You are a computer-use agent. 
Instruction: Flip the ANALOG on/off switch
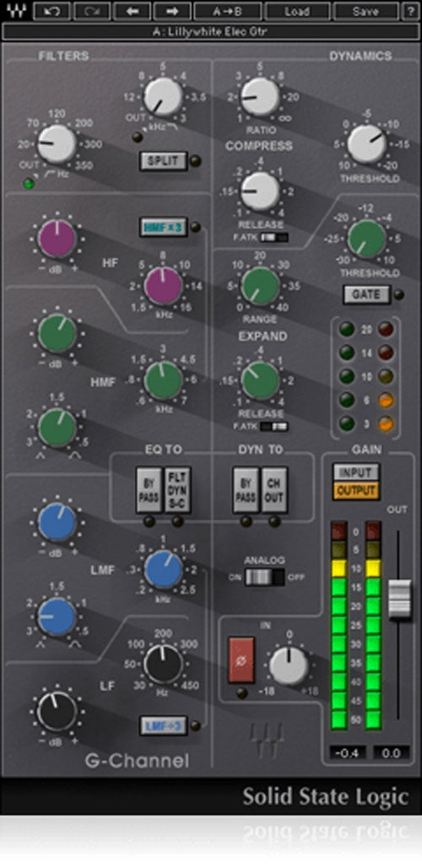(265, 577)
